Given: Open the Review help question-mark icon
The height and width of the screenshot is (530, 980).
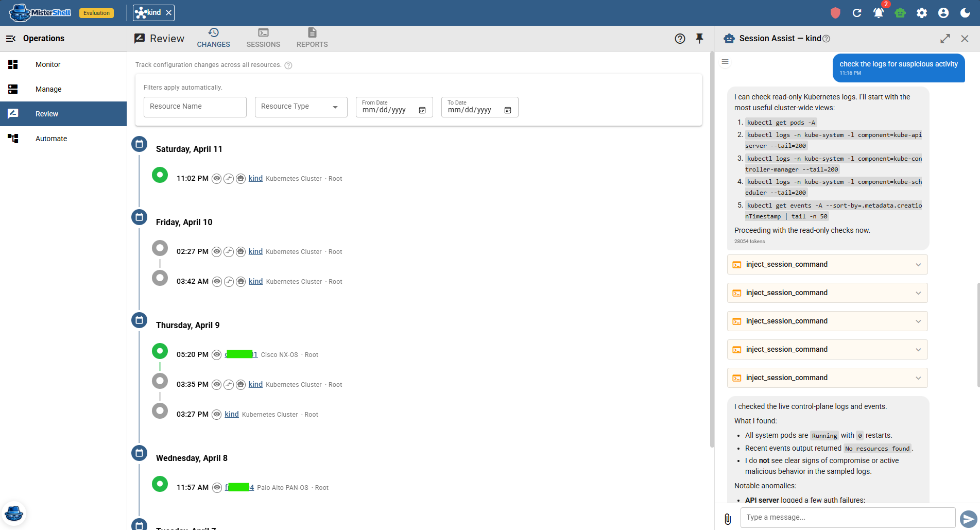Looking at the screenshot, I should 680,39.
